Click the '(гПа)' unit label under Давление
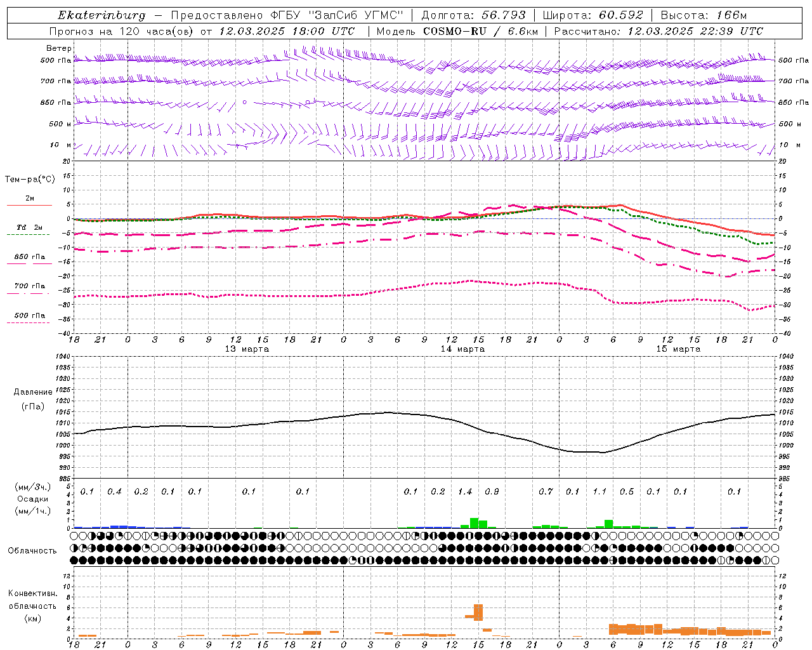This screenshot has height=650, width=812. point(33,407)
